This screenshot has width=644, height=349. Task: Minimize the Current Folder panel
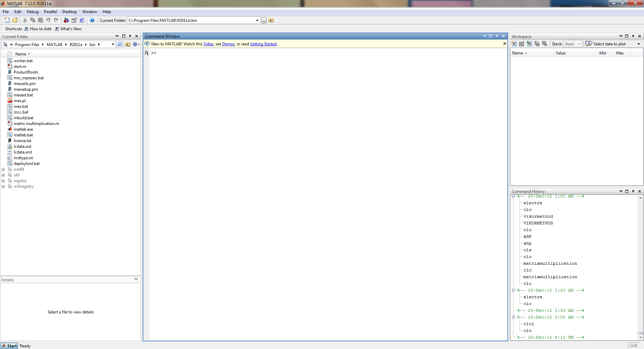coord(117,36)
